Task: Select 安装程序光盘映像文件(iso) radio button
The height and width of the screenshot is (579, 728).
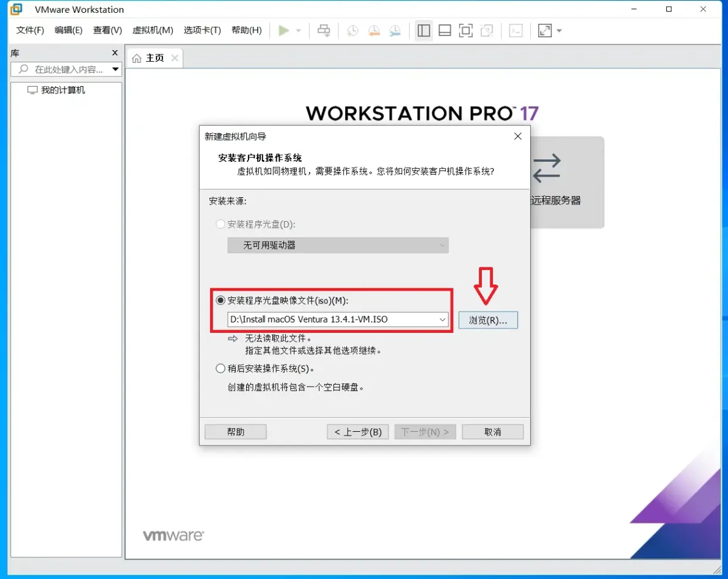Action: (220, 300)
